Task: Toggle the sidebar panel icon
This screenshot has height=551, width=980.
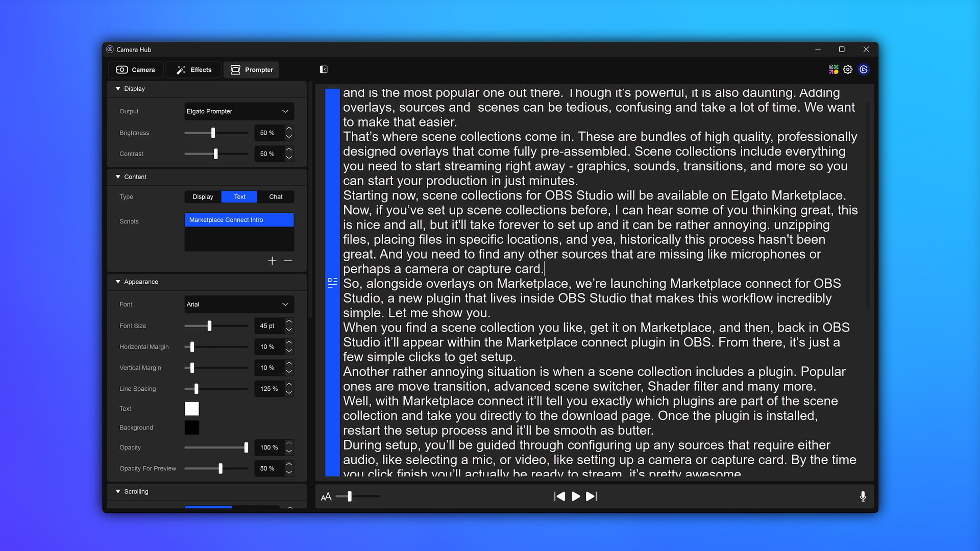Action: coord(324,69)
